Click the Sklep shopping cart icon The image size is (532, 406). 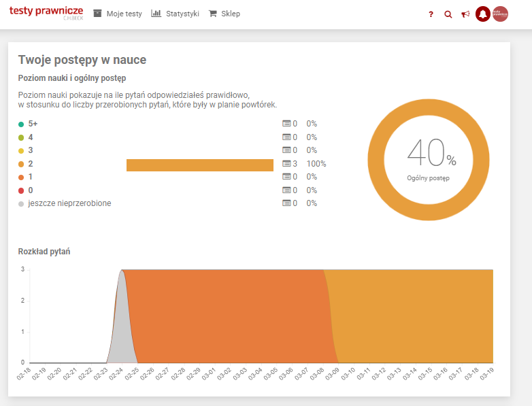click(x=213, y=14)
